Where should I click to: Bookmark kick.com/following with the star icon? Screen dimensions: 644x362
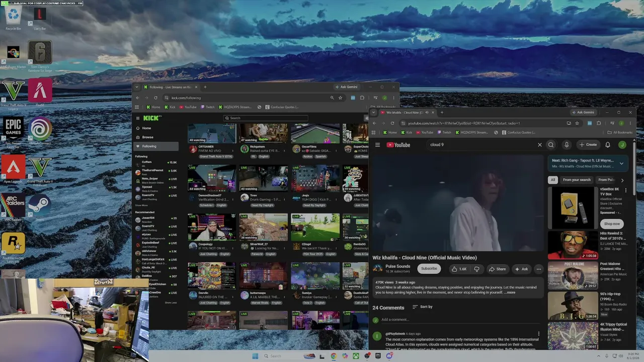tap(340, 98)
